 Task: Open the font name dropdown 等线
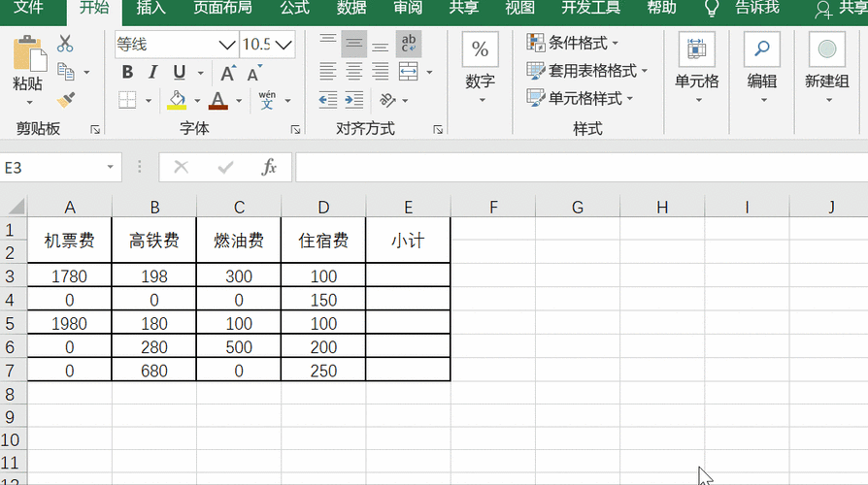click(227, 45)
